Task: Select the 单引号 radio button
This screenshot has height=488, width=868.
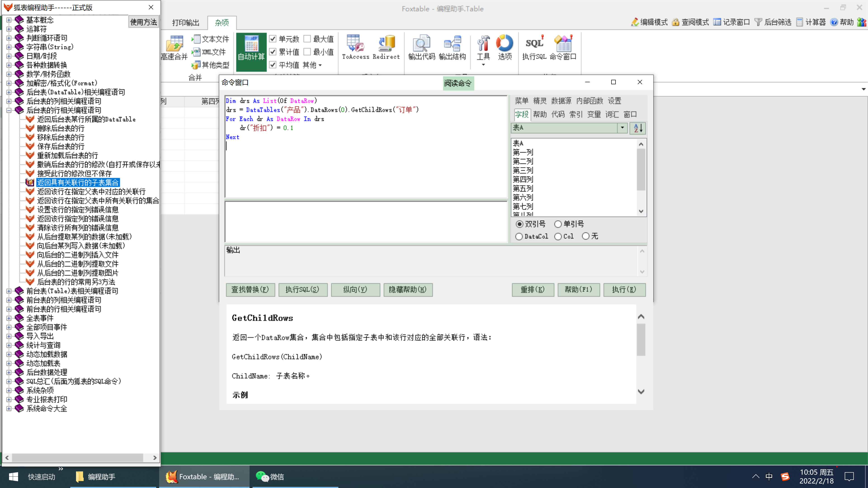Action: point(558,224)
